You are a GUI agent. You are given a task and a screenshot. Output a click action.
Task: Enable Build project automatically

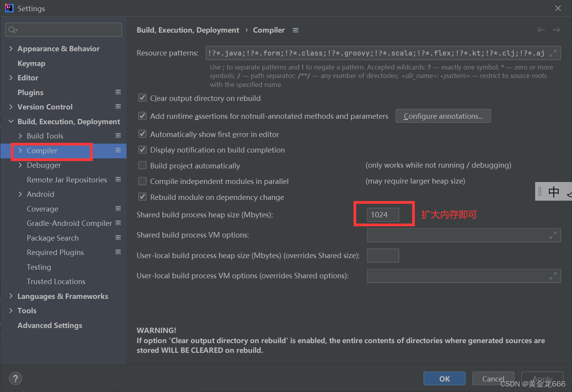[142, 165]
